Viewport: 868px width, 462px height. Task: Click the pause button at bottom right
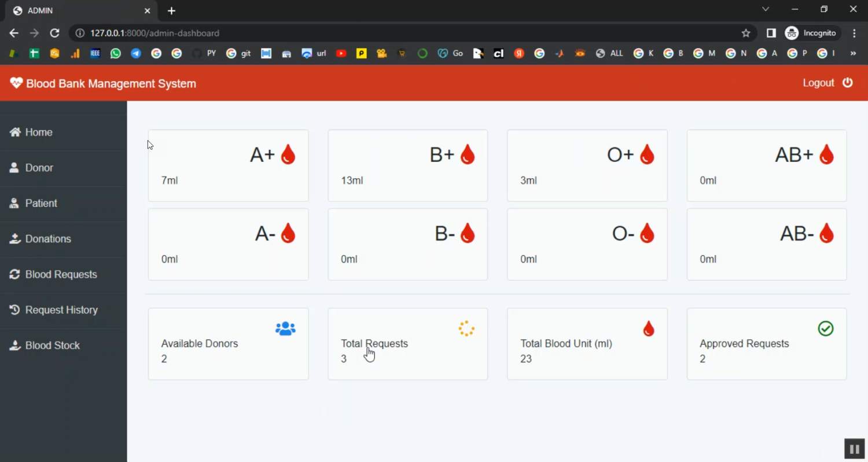pos(854,448)
